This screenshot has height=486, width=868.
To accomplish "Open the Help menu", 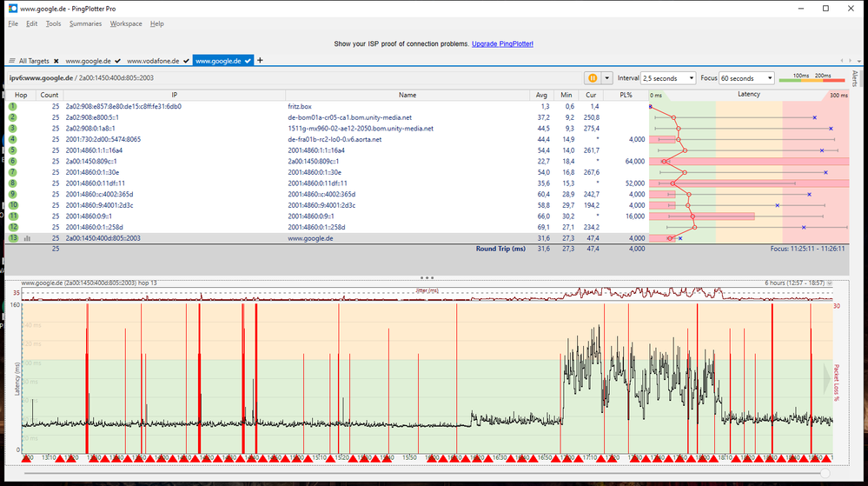I will pos(156,23).
